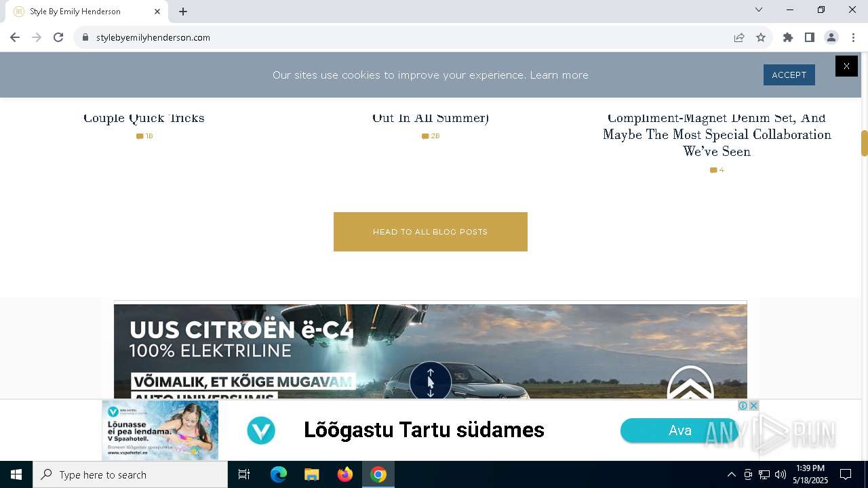
Task: Select the Style By Emily Henderson tab
Action: click(87, 12)
